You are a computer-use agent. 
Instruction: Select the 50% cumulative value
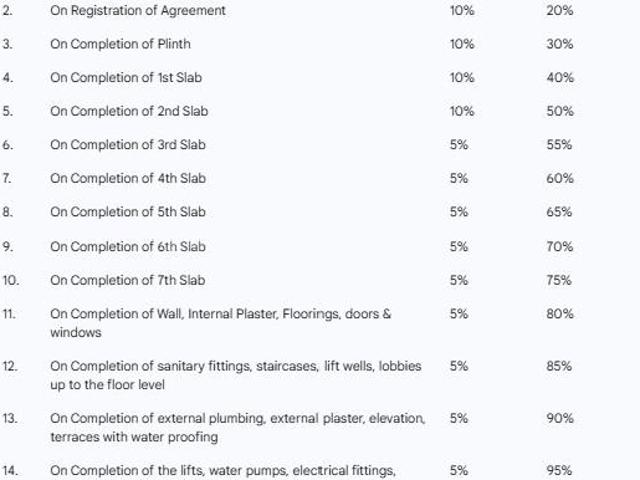pos(559,111)
